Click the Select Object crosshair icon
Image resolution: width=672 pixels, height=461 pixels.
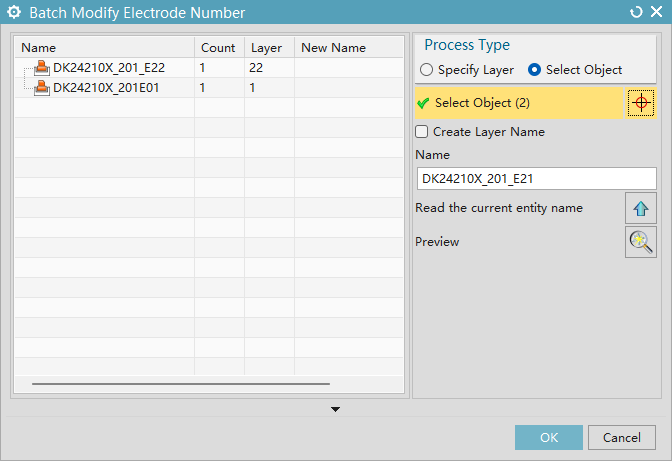pyautogui.click(x=641, y=103)
